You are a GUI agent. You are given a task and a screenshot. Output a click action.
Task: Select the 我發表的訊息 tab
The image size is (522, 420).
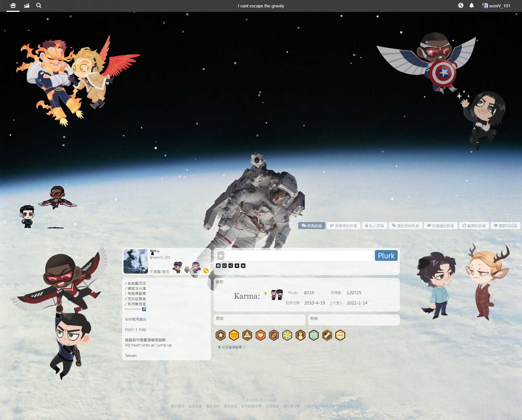point(343,226)
